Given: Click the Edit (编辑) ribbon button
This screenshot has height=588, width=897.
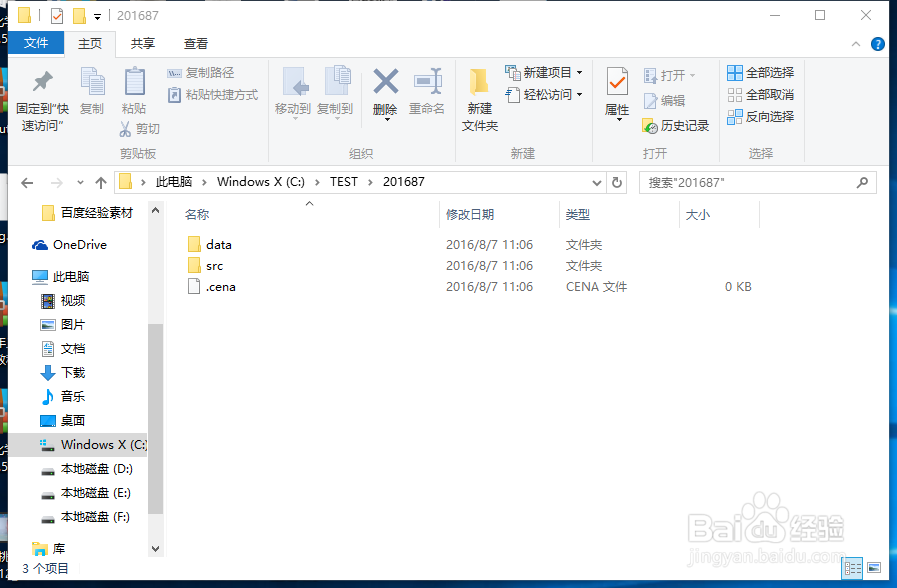Looking at the screenshot, I should point(664,101).
